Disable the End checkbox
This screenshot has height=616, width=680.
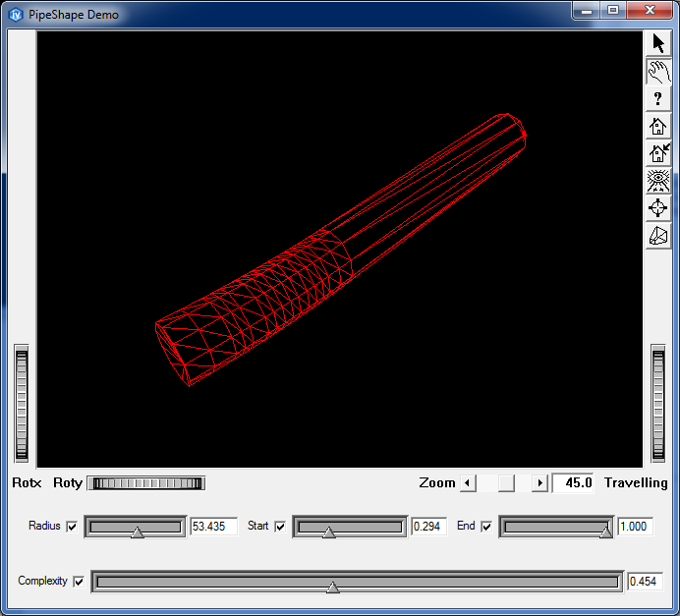point(486,527)
